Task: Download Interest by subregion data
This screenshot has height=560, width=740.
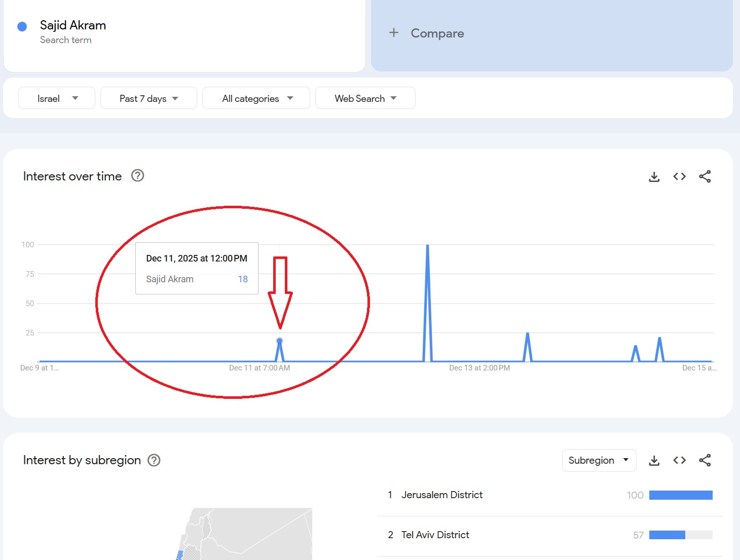Action: coord(654,460)
